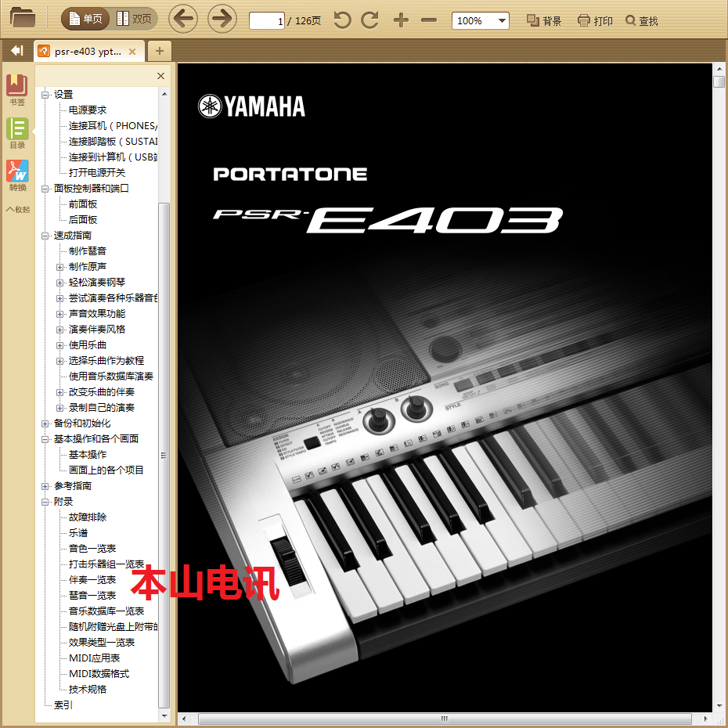Click the 查找 search button
Screen dimensions: 728x728
pos(642,21)
